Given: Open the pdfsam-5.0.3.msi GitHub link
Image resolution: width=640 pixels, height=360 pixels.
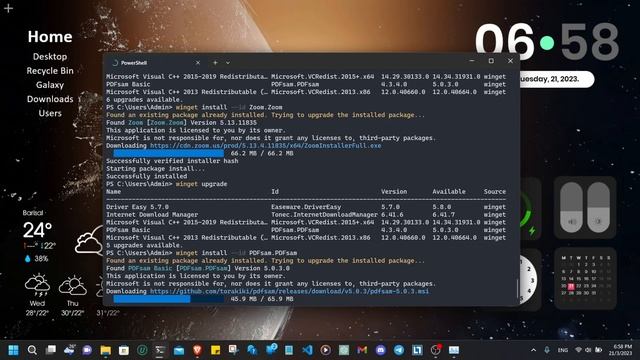Looking at the screenshot, I should [289, 291].
